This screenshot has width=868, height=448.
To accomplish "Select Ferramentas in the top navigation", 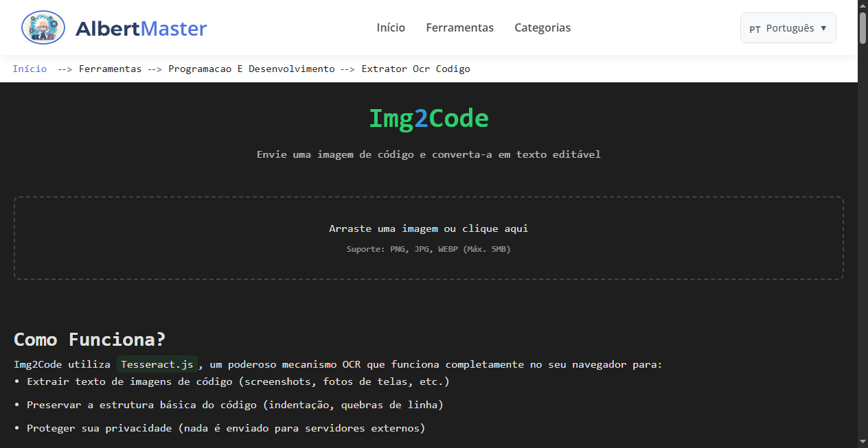I will coord(459,27).
